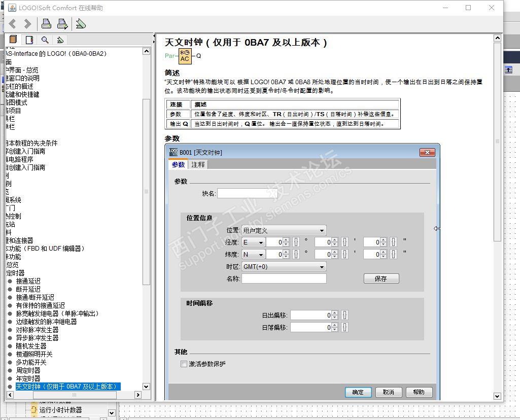The width and height of the screenshot is (520, 420).
Task: Click the B001 dialog title icon
Action: [x=174, y=152]
